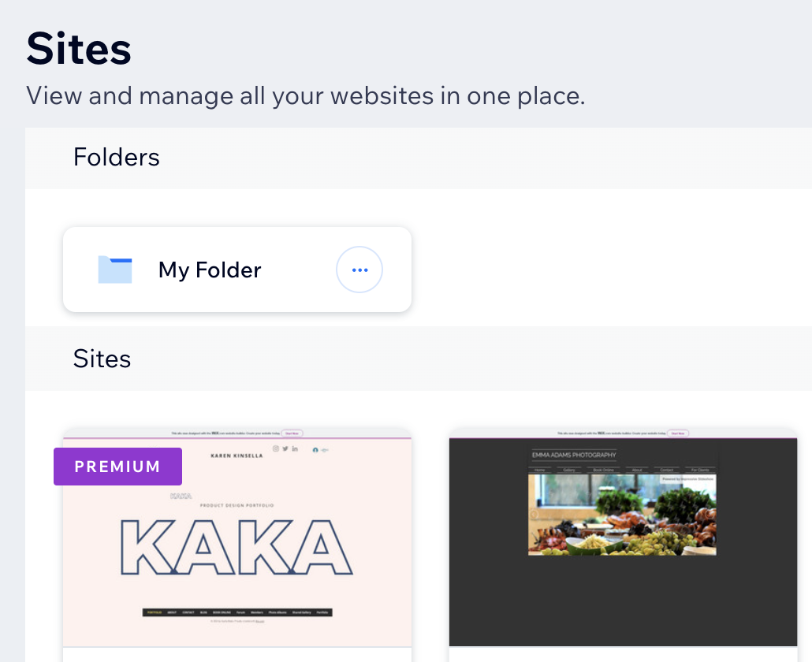
Task: Click the Instagram icon in KAKA preview
Action: (x=276, y=448)
